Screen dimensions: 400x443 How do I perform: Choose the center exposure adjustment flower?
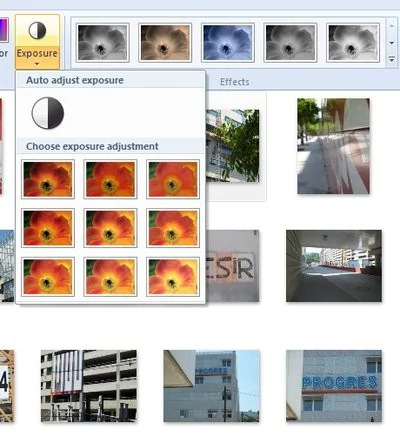coord(110,228)
